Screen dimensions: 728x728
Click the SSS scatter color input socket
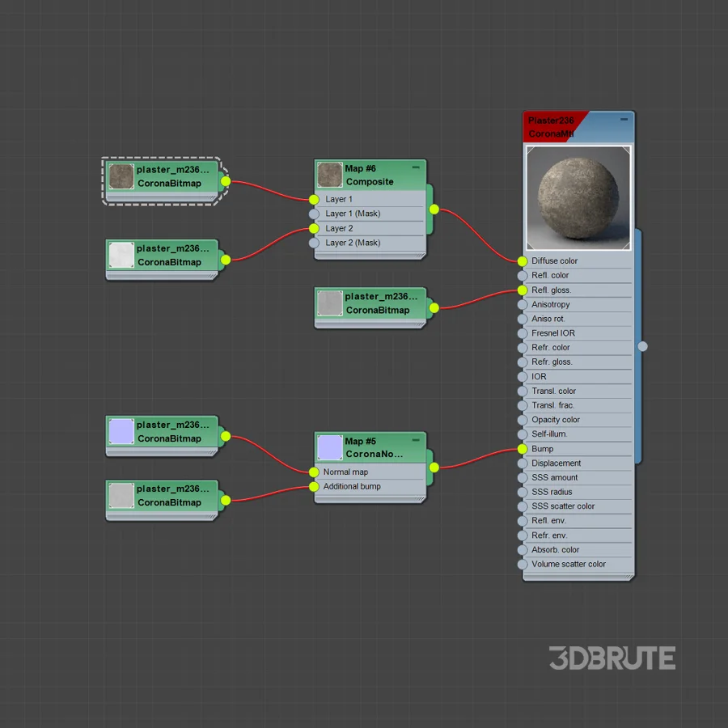tap(523, 506)
